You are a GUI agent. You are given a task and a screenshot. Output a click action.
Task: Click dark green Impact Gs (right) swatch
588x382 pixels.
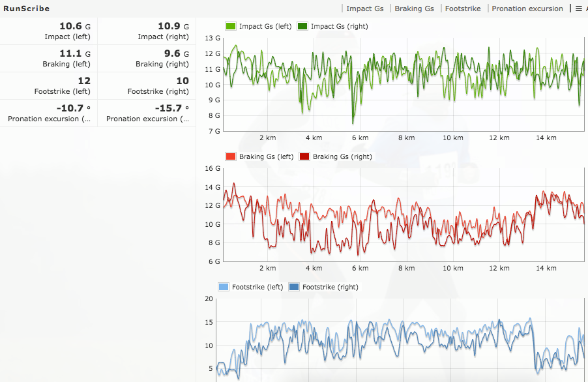302,26
